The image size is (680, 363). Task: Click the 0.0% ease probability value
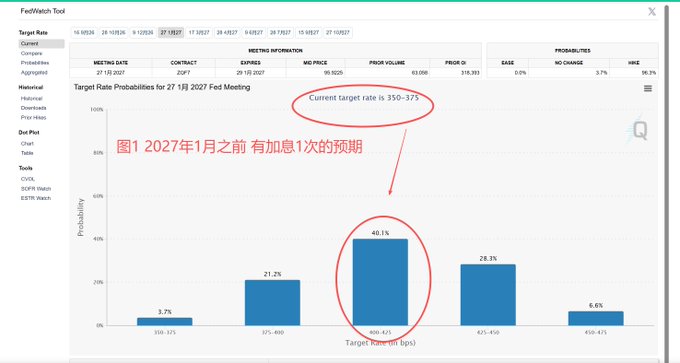click(520, 73)
